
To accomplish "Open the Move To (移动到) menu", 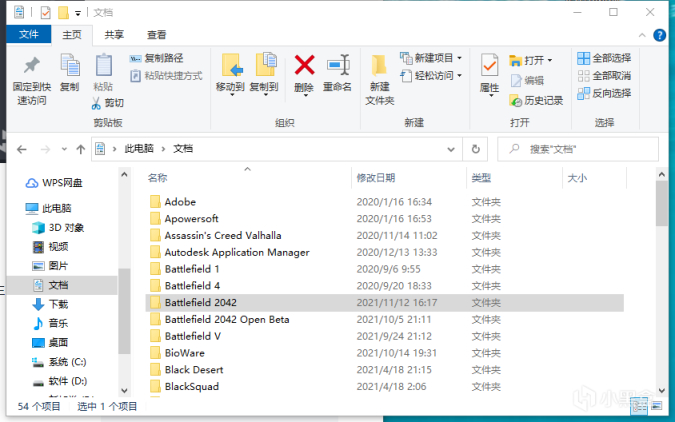I will click(x=230, y=74).
